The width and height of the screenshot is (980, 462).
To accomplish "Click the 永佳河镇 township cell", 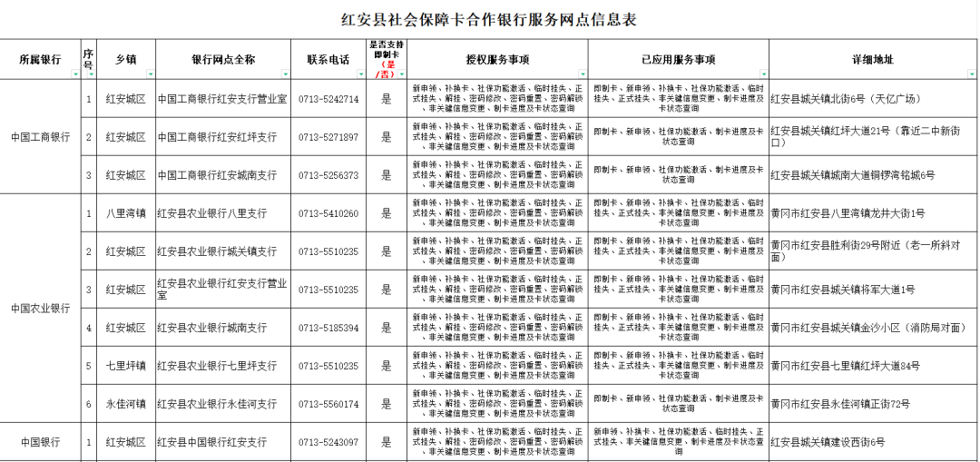I will click(126, 404).
